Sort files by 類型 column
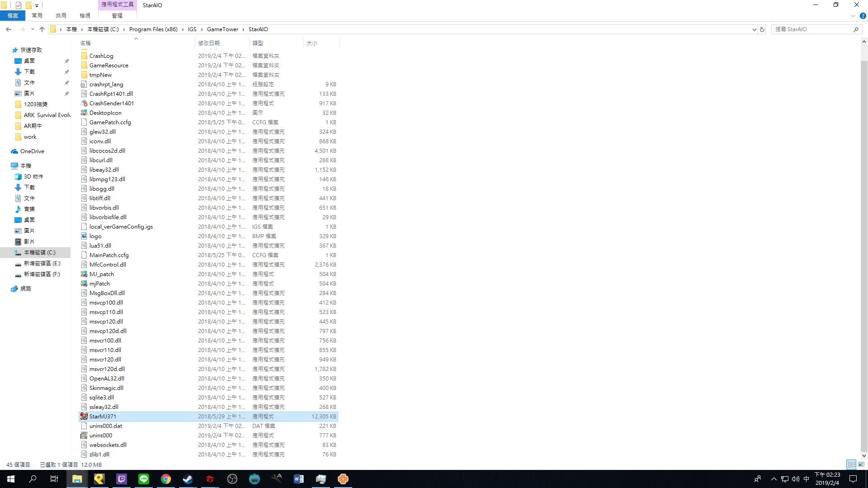The image size is (868, 488). click(x=276, y=43)
